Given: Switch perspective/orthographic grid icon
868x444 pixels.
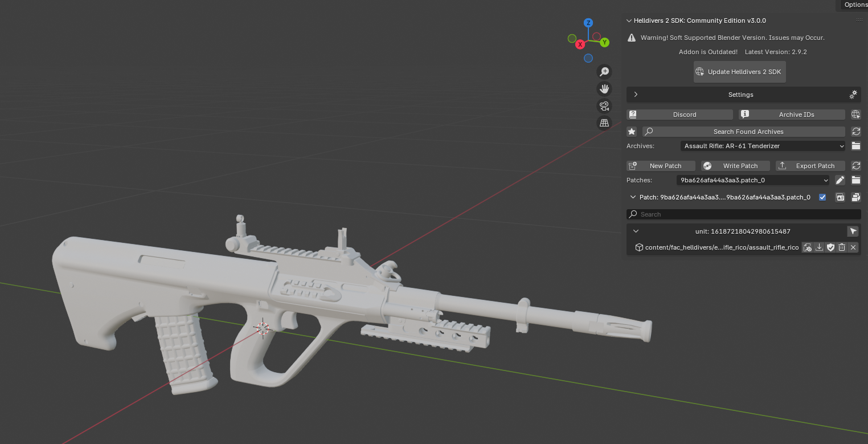Looking at the screenshot, I should (x=604, y=123).
